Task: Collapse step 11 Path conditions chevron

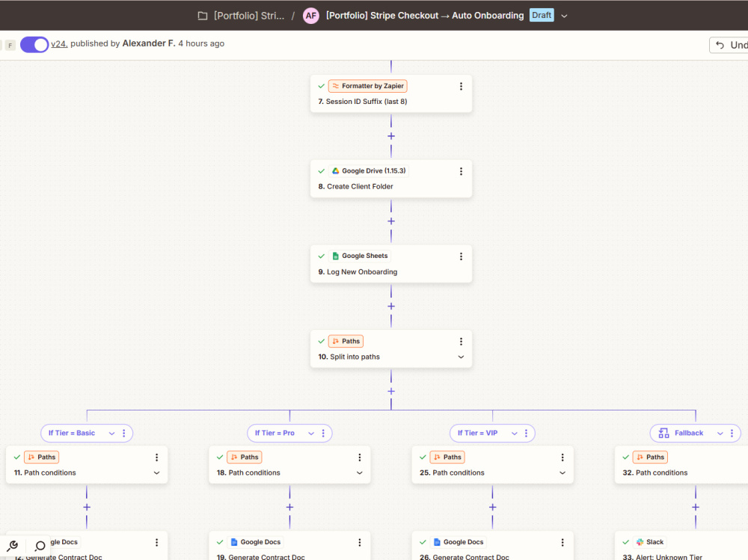Action: coord(156,473)
